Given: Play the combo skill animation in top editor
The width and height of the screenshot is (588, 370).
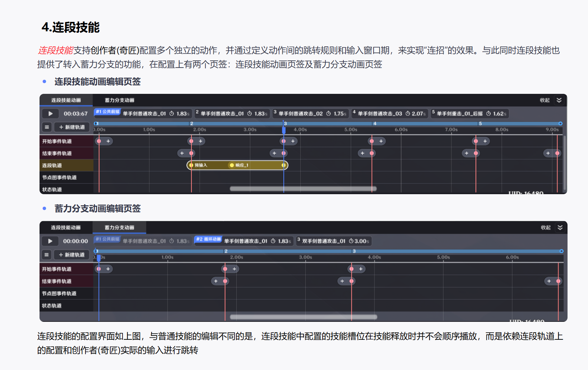Looking at the screenshot, I should (x=51, y=114).
